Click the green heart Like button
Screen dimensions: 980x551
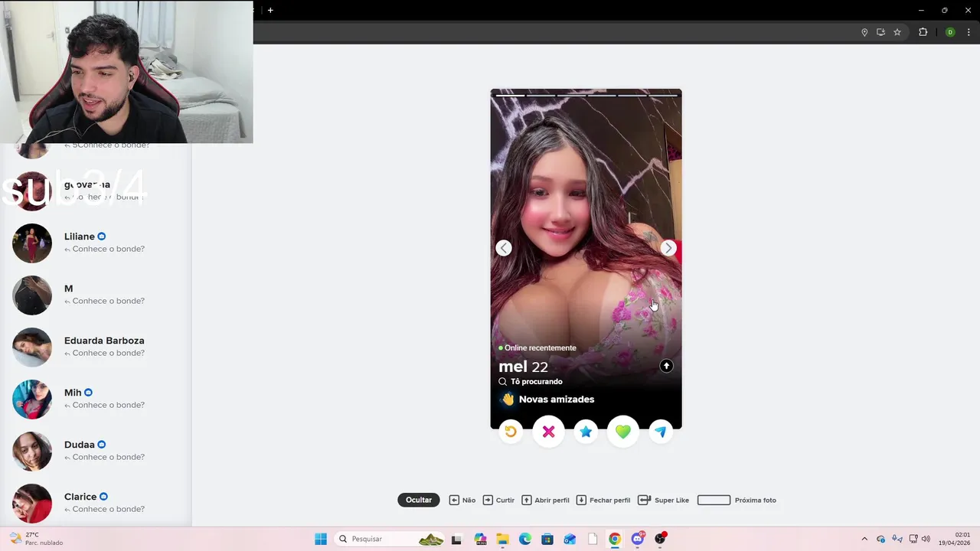coord(623,432)
